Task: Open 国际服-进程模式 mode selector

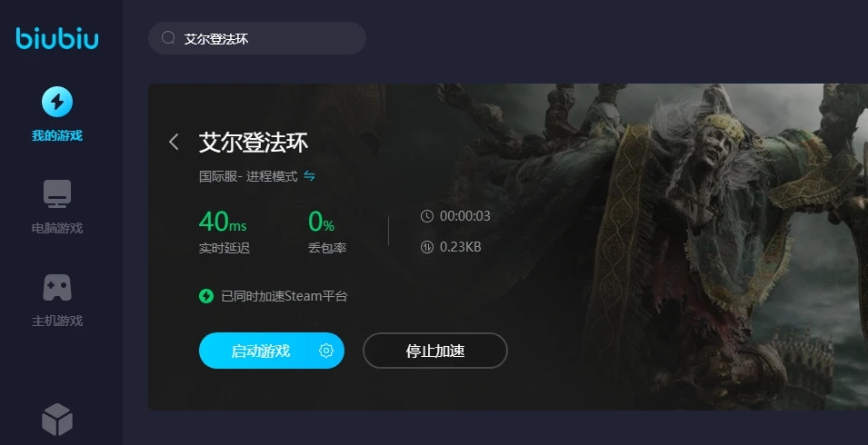Action: tap(248, 176)
